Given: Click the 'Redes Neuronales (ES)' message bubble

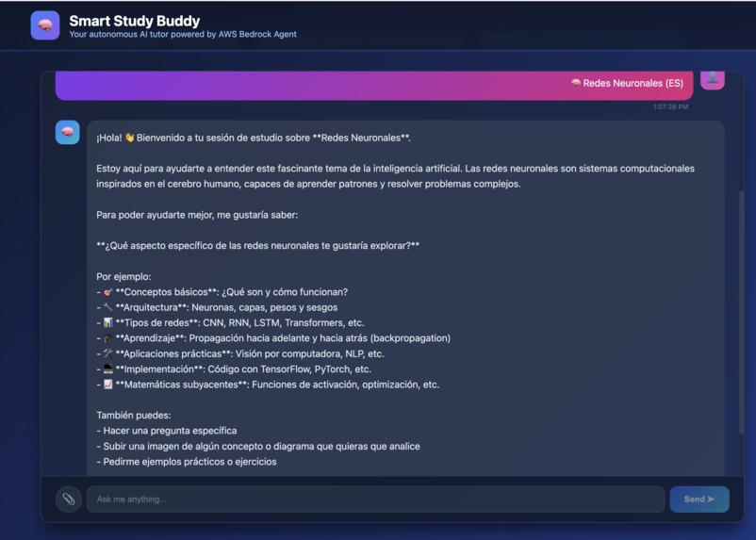Looking at the screenshot, I should pos(374,85).
